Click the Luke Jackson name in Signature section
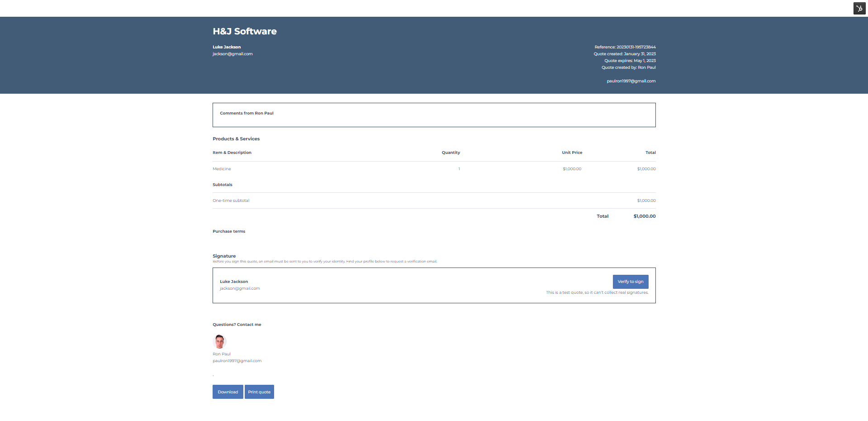 (233, 281)
